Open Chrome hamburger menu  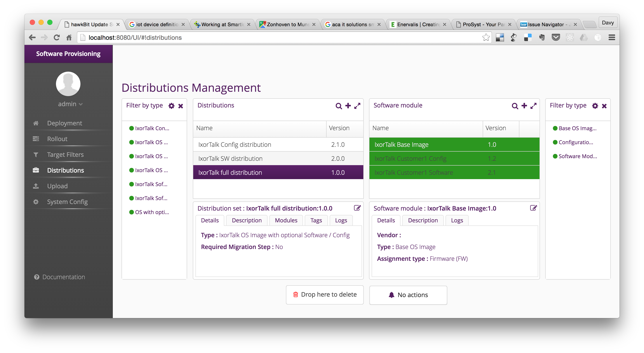coord(612,38)
